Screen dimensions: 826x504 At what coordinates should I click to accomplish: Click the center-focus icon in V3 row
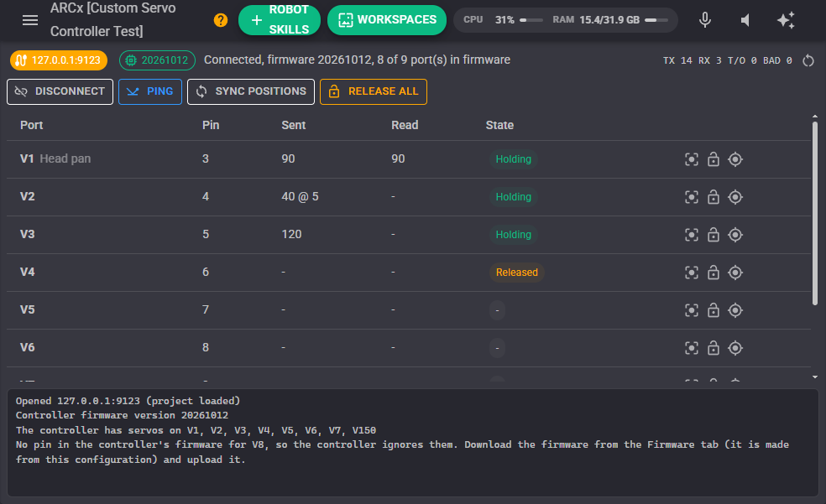tap(692, 235)
